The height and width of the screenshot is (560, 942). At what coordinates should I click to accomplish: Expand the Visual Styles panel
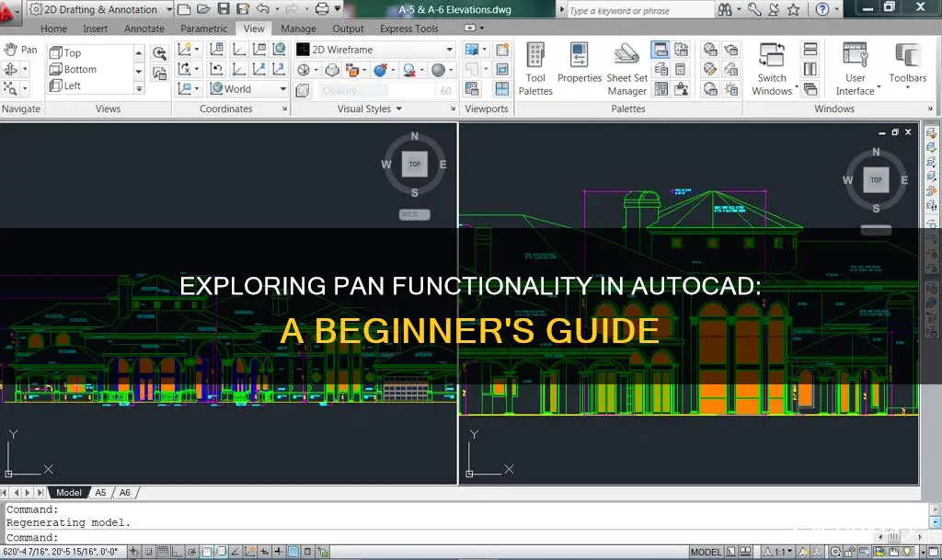[370, 109]
